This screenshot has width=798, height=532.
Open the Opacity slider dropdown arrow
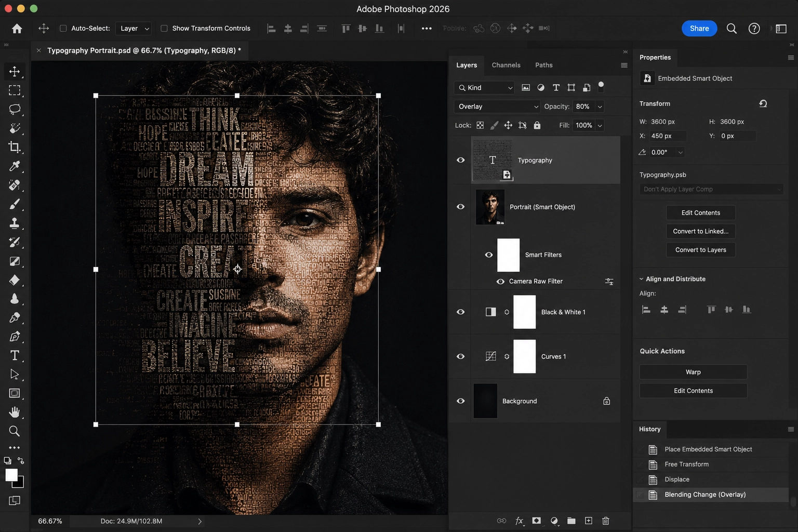(600, 107)
